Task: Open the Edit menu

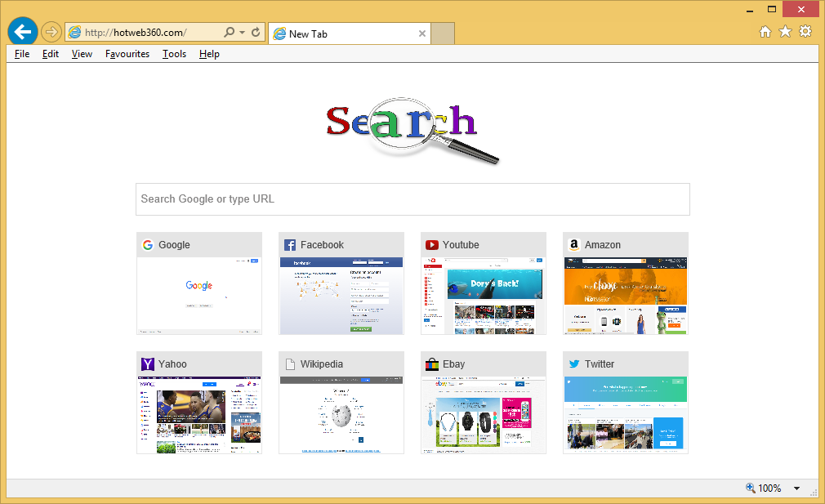Action: (x=51, y=54)
